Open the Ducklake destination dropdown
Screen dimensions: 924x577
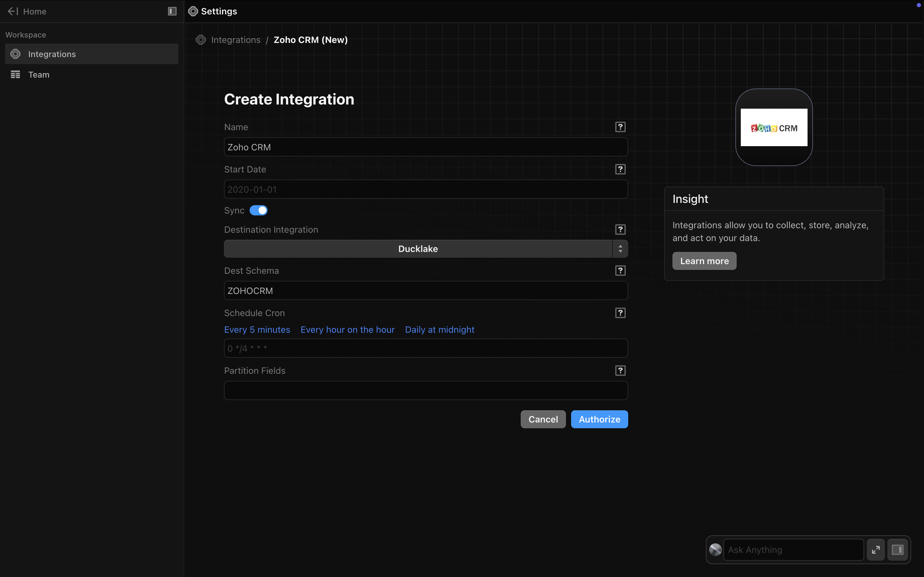418,249
